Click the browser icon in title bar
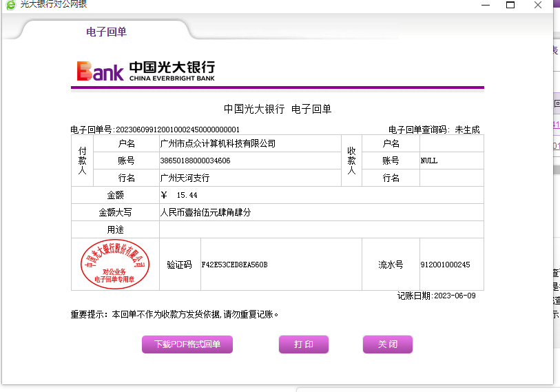The image size is (560, 392). (x=9, y=4)
